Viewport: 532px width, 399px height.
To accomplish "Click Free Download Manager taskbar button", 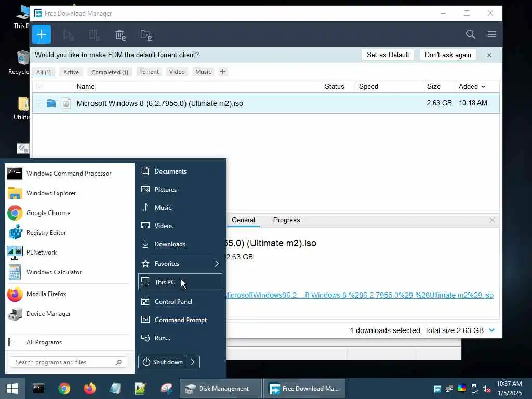I will (304, 389).
